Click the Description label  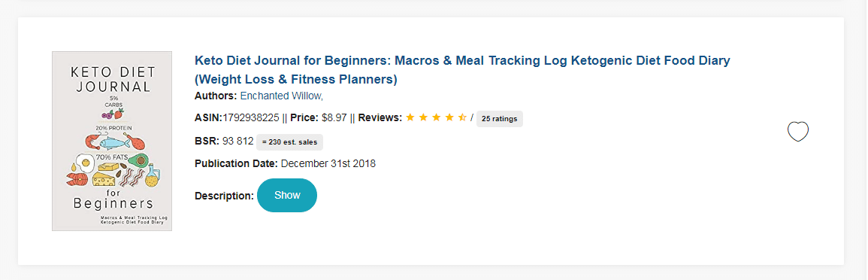click(x=224, y=196)
